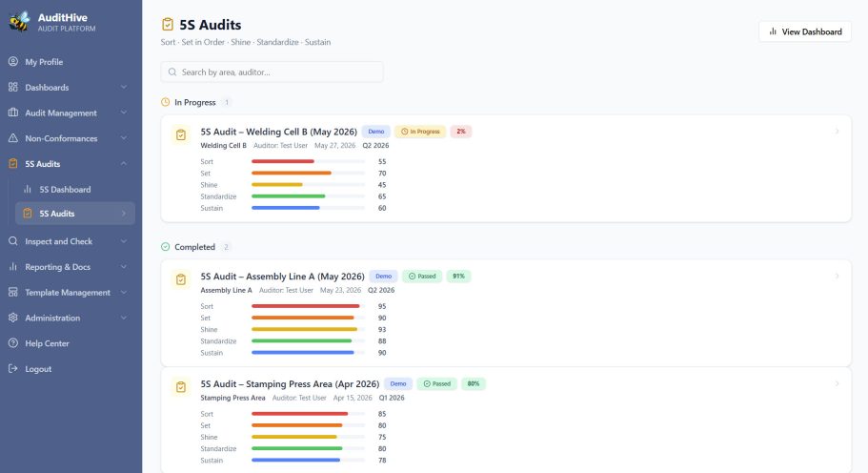The width and height of the screenshot is (868, 473).
Task: Focus the Search by area, auditor field
Action: (272, 72)
